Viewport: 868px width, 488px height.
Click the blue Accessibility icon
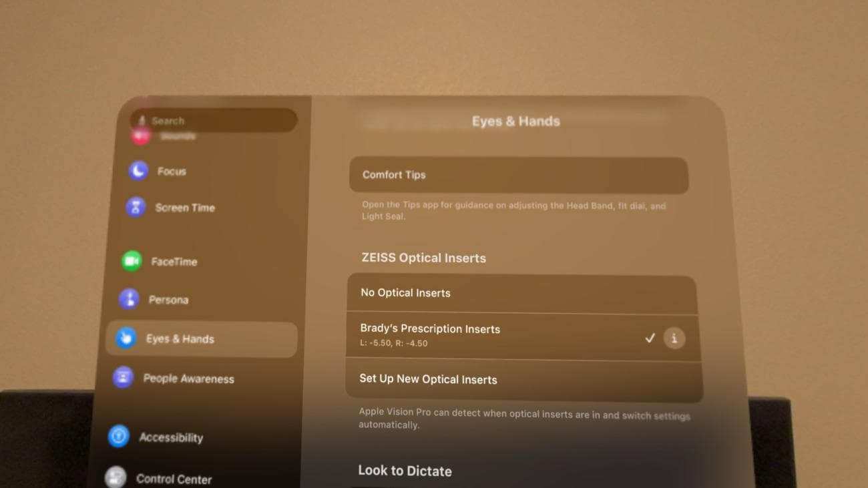coord(118,437)
